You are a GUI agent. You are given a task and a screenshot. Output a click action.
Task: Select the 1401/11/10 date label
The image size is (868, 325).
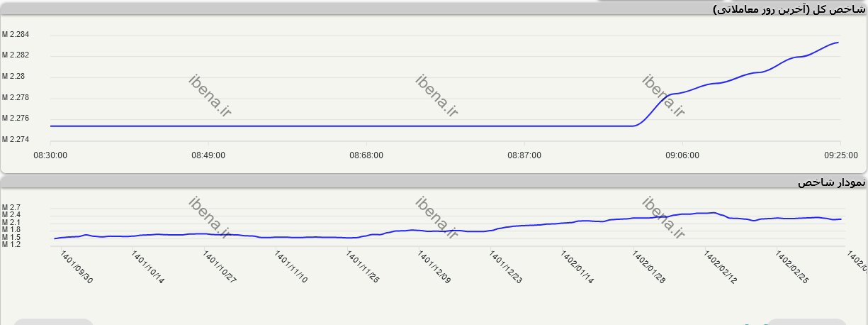pos(292,268)
